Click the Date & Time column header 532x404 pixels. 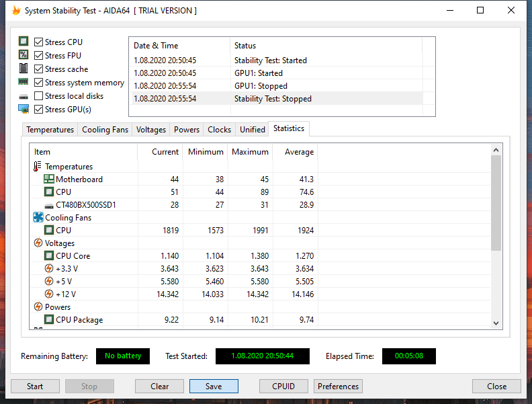click(179, 46)
